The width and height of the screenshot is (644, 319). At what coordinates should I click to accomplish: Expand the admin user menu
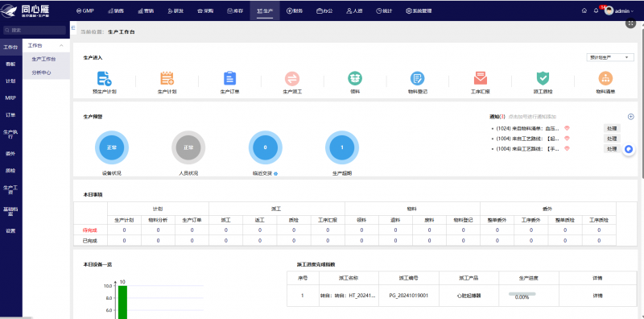click(624, 11)
